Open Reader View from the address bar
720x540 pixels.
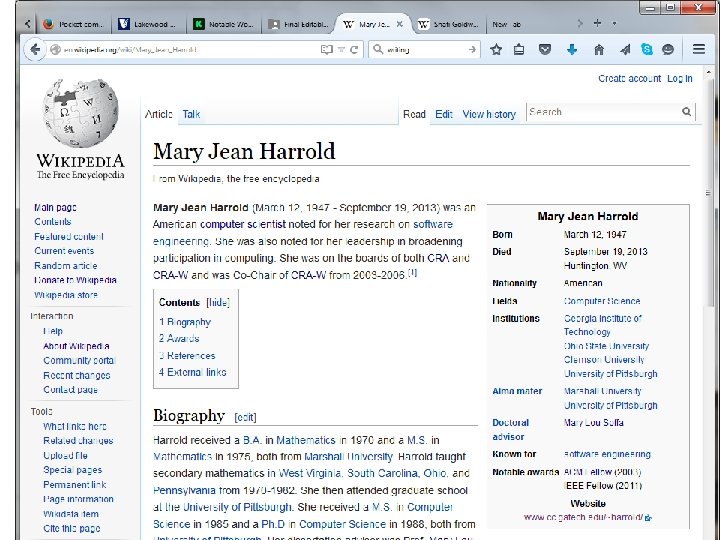pos(326,50)
